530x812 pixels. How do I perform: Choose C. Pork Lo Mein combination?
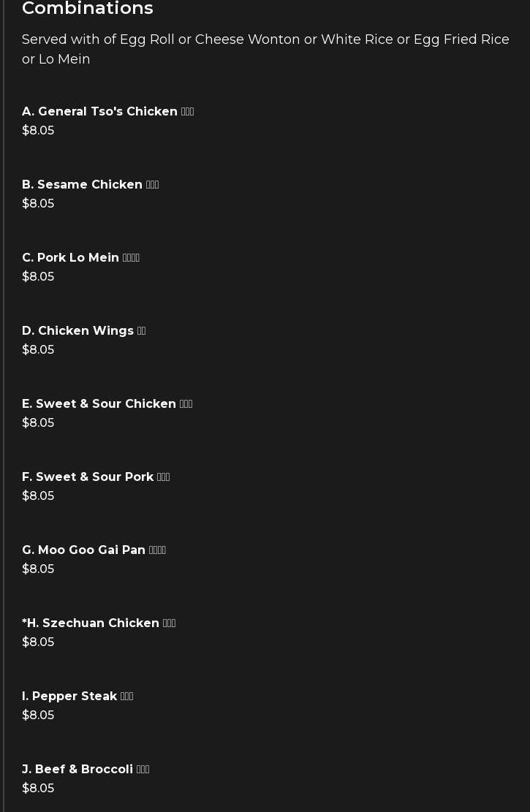[81, 257]
